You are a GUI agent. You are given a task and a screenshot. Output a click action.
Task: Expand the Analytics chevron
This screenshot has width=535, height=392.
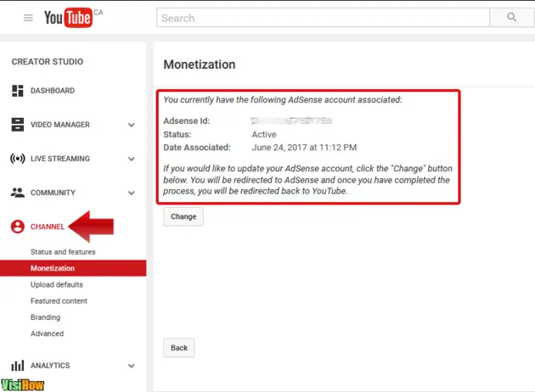pos(132,366)
